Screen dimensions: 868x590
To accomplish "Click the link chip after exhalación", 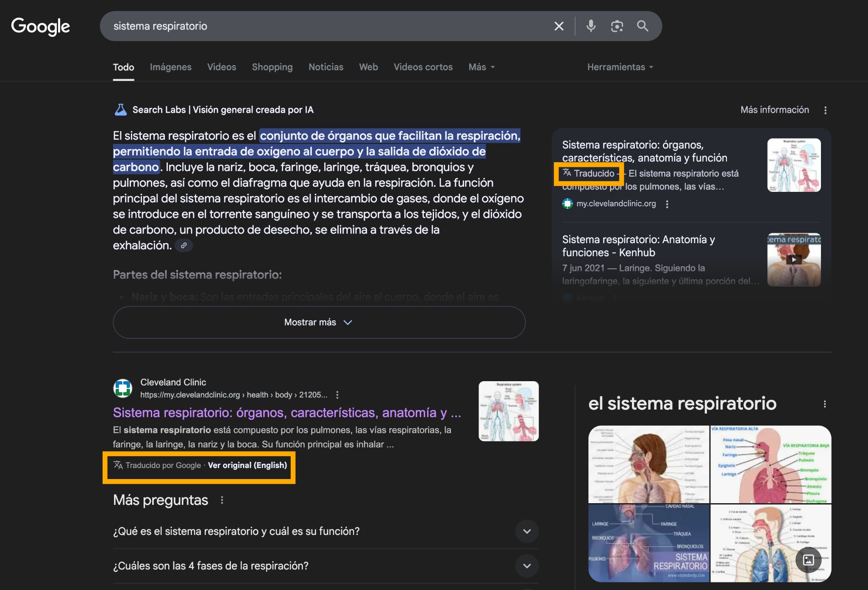I will pos(184,246).
